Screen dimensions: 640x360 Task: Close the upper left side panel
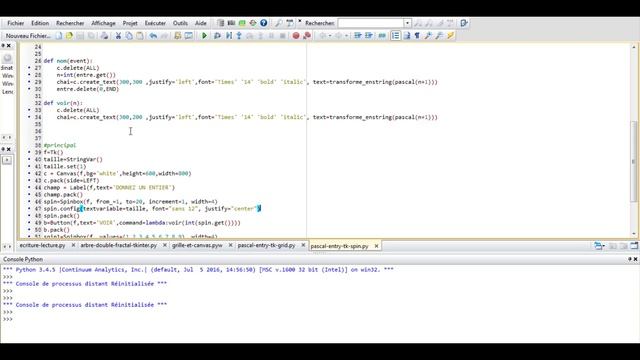9,46
